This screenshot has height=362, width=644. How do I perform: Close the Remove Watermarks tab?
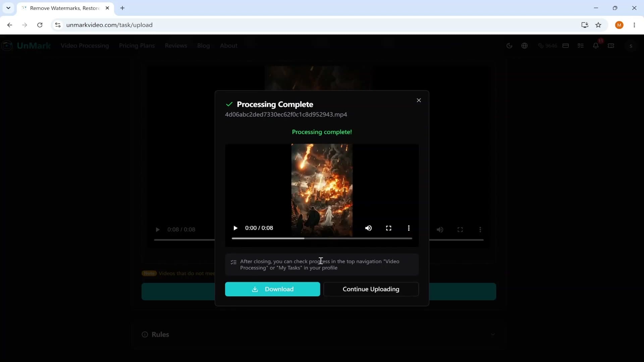click(107, 8)
